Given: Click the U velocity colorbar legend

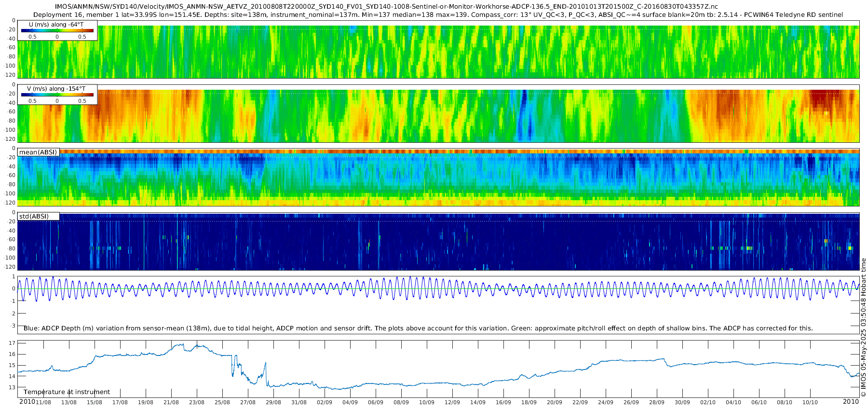Looking at the screenshot, I should point(57,30).
